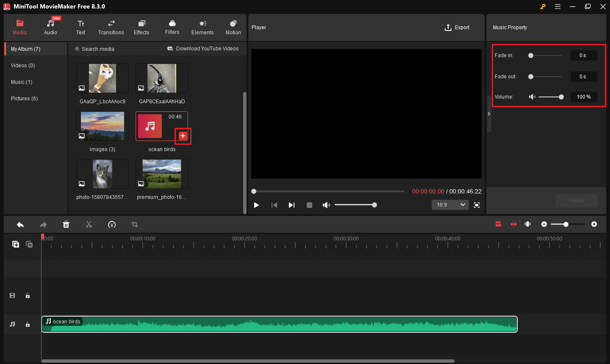The height and width of the screenshot is (364, 610).
Task: Select the GAP8CExalAAhHaD thumbnail
Action: (162, 78)
